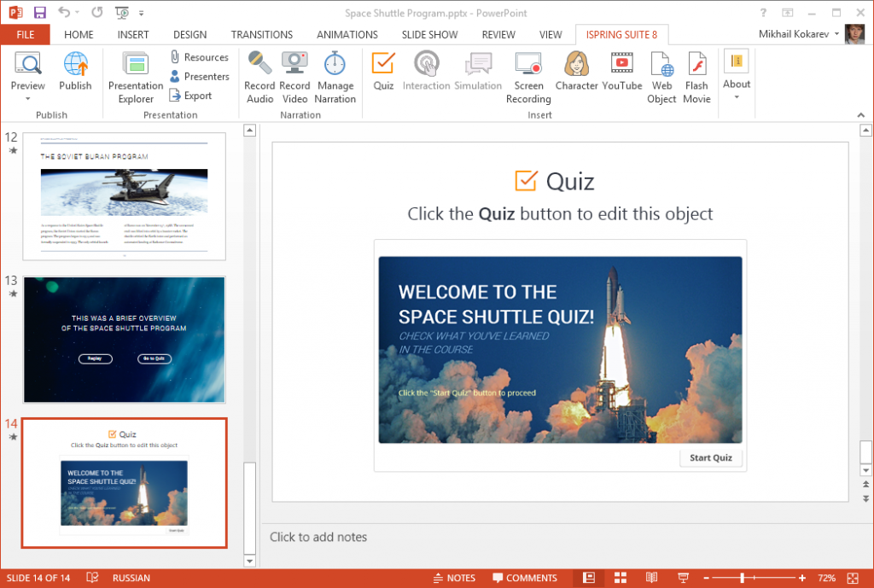Start Slide Show from status bar
Screen dimensions: 874x588
[x=683, y=578]
